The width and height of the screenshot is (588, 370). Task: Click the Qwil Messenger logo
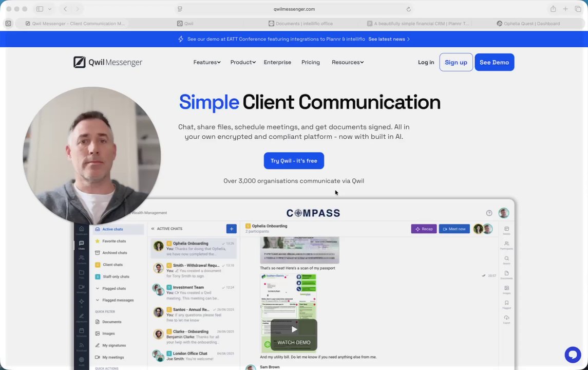click(108, 62)
